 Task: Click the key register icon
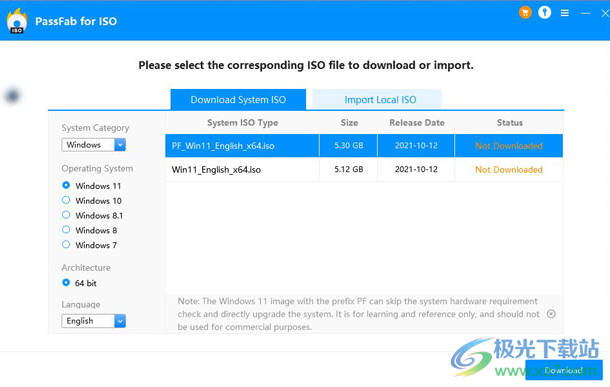point(545,13)
